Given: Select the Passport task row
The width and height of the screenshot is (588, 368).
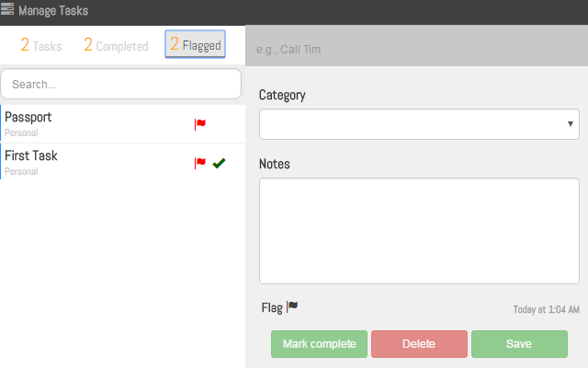Looking at the screenshot, I should click(x=92, y=124).
